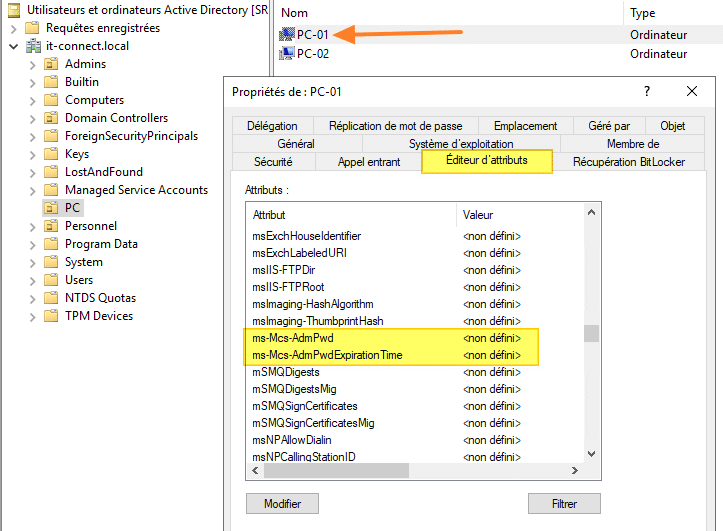Select the mSMQDigests attribute row
This screenshot has width=723, height=531.
click(x=415, y=372)
